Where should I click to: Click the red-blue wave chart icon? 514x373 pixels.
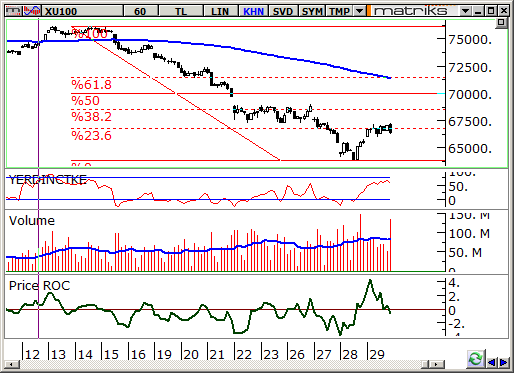tap(32, 11)
